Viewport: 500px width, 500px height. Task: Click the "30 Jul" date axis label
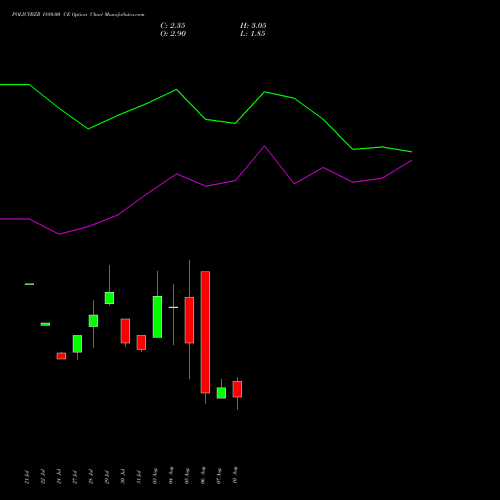click(x=123, y=477)
